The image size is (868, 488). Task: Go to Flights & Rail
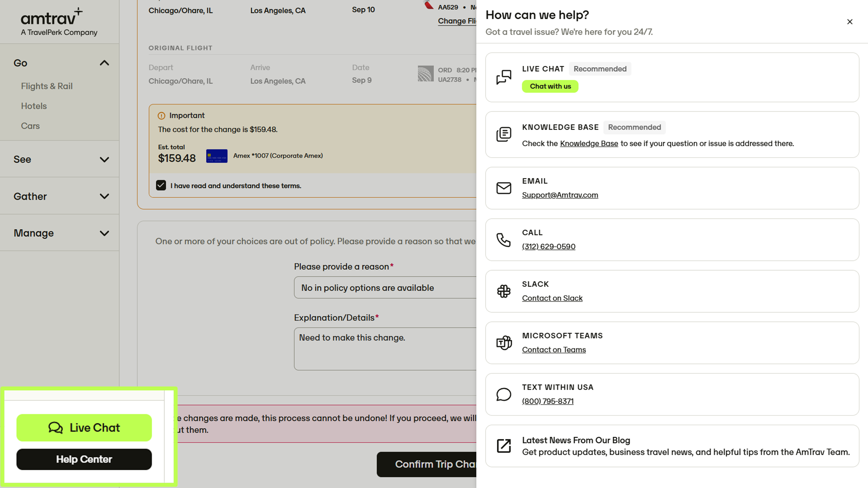[x=46, y=86]
